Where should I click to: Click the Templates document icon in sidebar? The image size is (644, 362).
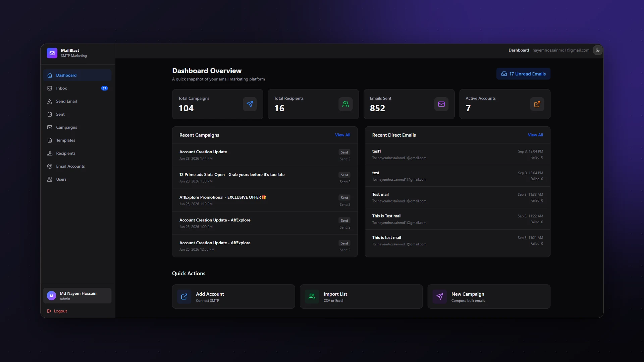click(x=50, y=140)
